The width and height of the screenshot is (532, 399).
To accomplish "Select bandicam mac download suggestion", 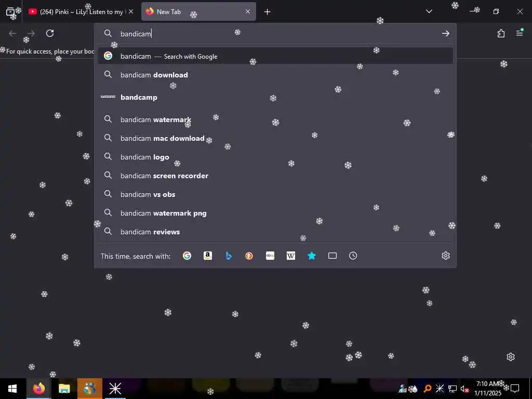I will [x=275, y=138].
